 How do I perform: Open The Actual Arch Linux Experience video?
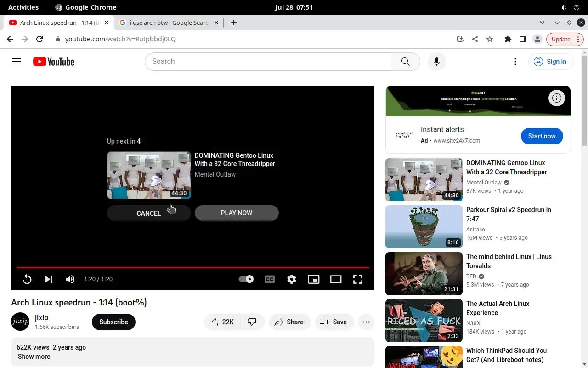click(498, 308)
